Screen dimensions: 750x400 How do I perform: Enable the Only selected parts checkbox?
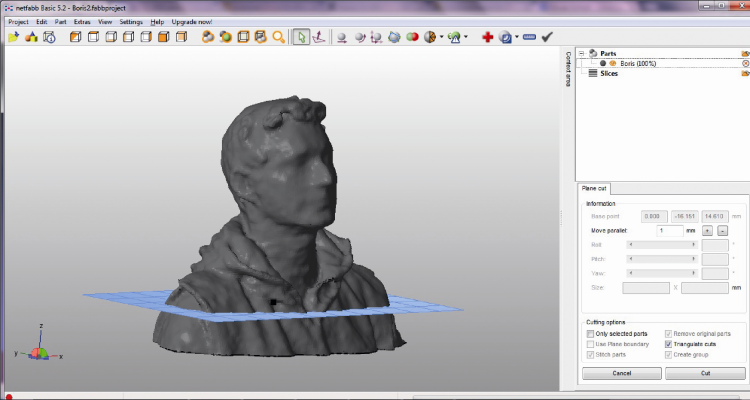(590, 333)
